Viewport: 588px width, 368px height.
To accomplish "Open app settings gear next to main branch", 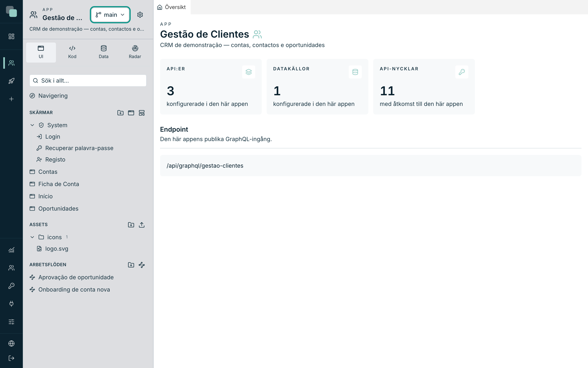I will (140, 15).
